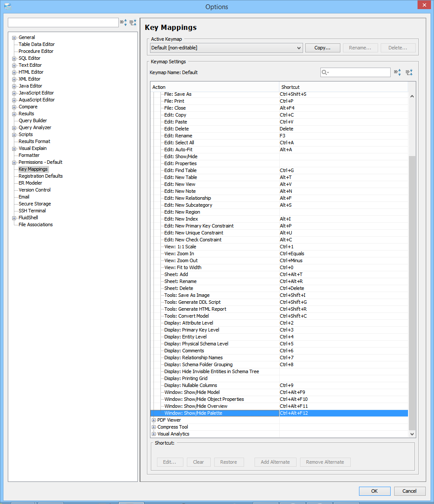Expand the Permissions - Default node
434x504 pixels.
tap(14, 163)
